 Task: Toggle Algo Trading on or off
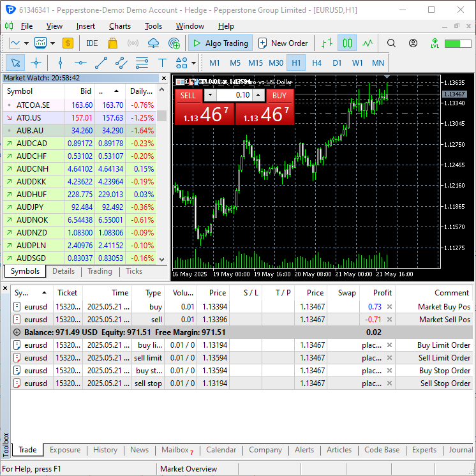(220, 43)
